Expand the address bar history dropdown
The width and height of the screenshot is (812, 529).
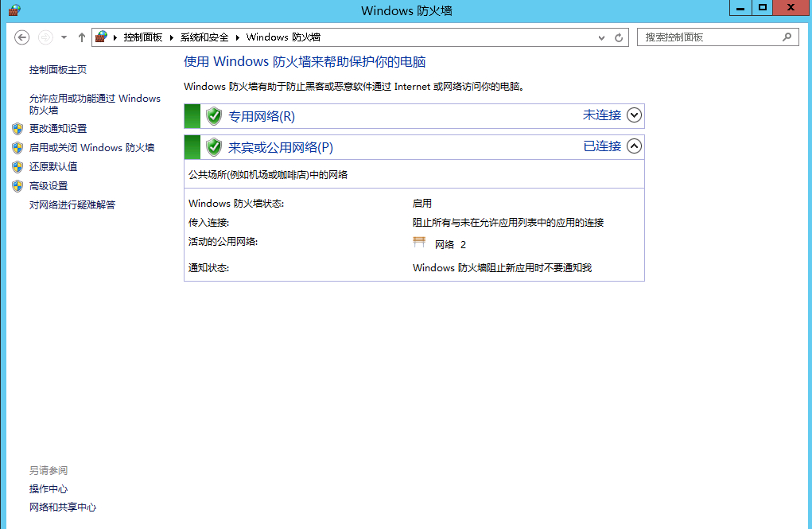click(601, 38)
